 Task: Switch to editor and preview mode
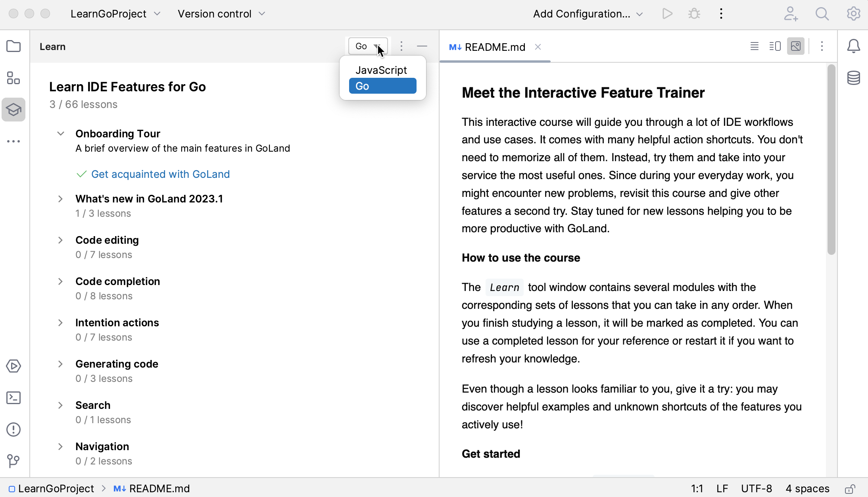point(775,46)
